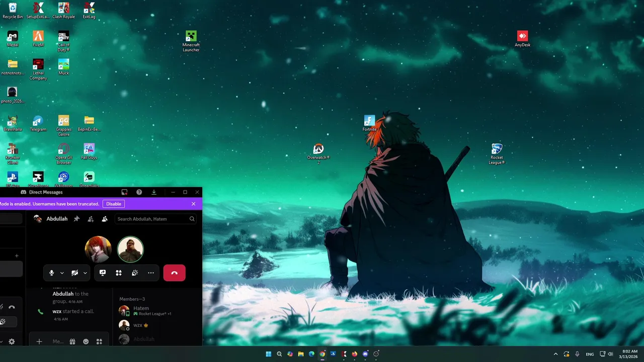Image resolution: width=644 pixels, height=362 pixels.
Task: Dismiss the Streamer Mode banner
Action: coord(193,204)
